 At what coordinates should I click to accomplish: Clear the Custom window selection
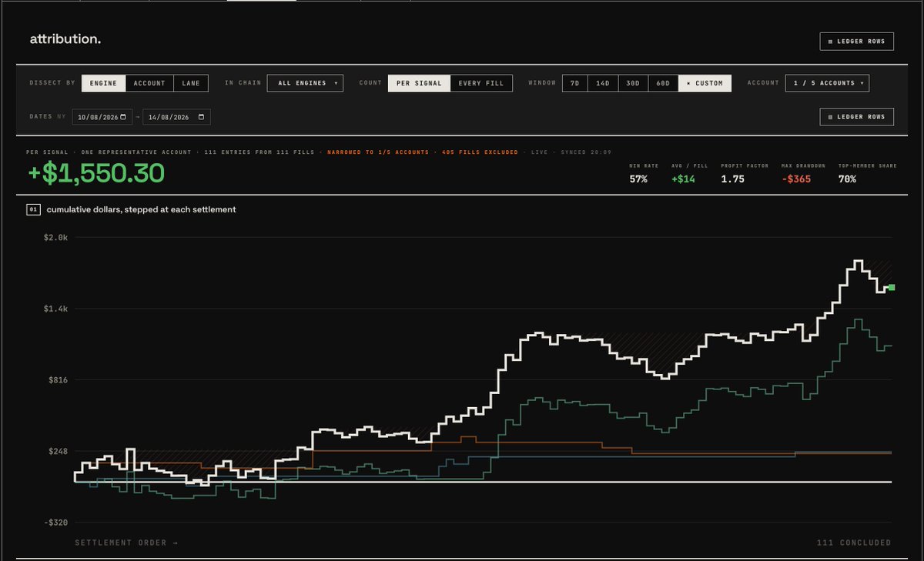point(705,83)
